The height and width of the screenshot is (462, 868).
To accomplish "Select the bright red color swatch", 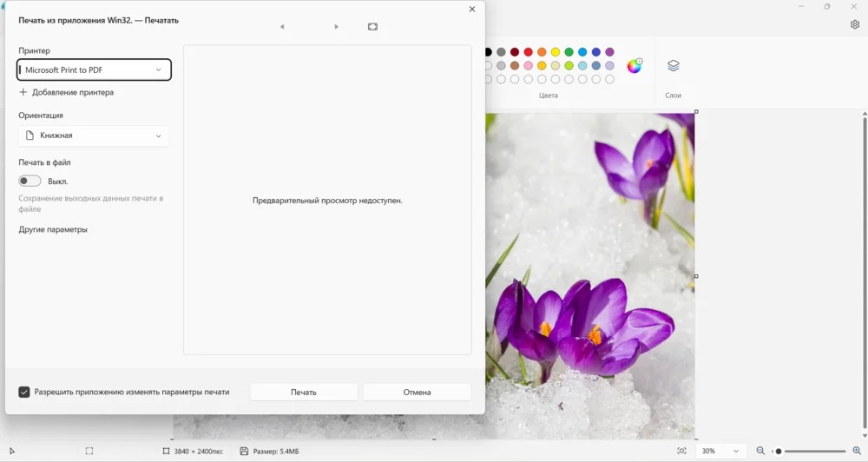I will click(x=528, y=52).
